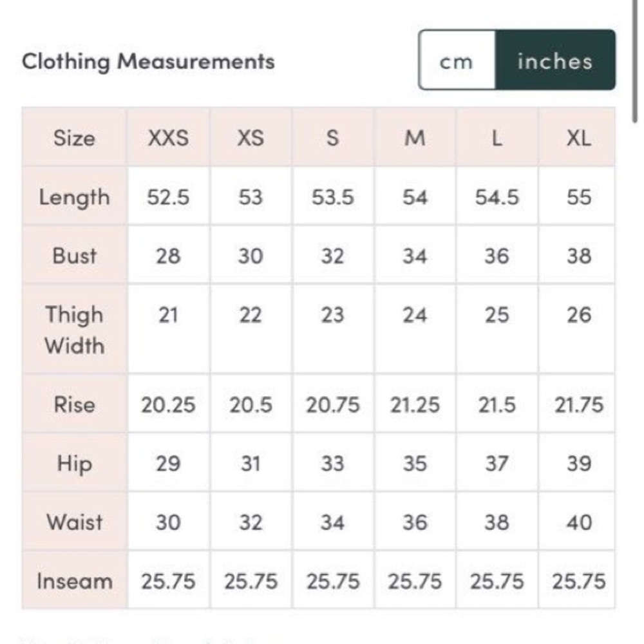Select the L size column header
This screenshot has height=644, width=644.
[x=497, y=138]
